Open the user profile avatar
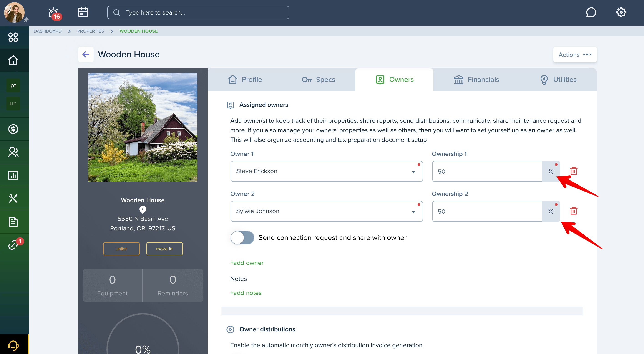This screenshot has height=354, width=644. pyautogui.click(x=14, y=12)
